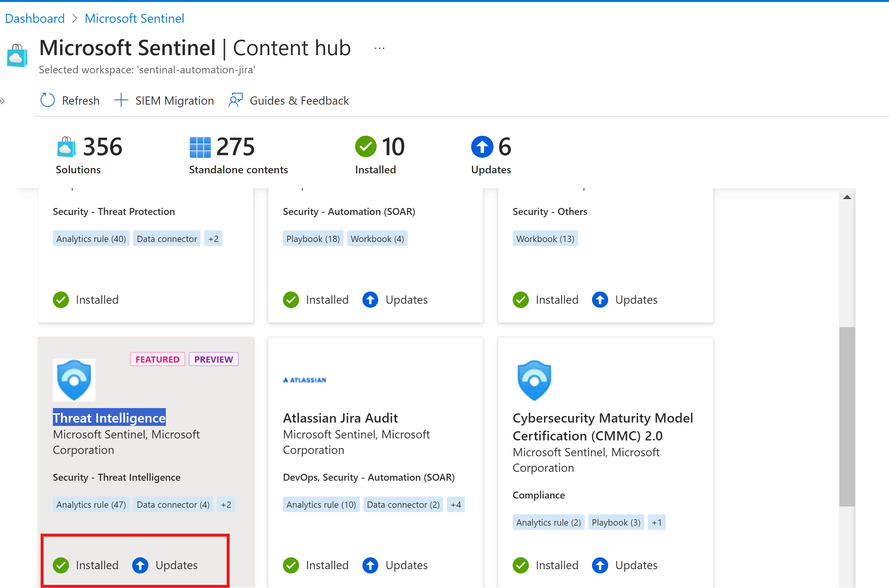Click the PREVIEW badge on Threat Intelligence
Viewport: 889px width, 588px height.
tap(213, 359)
